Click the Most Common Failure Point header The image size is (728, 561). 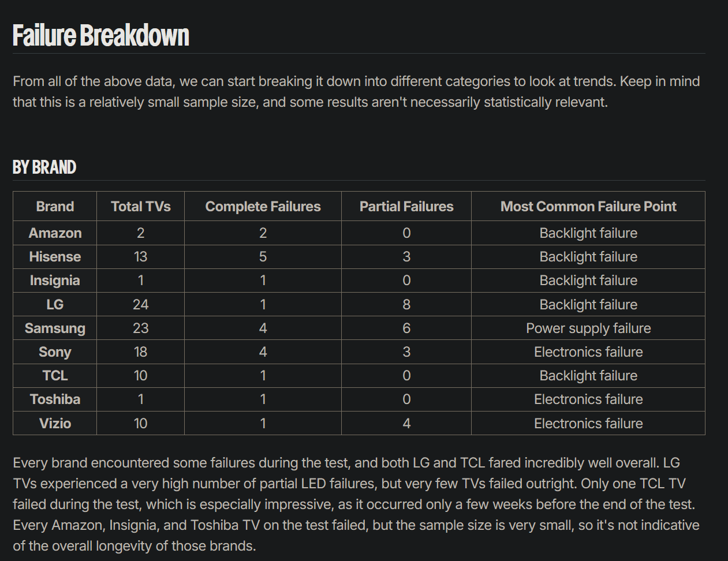coord(588,207)
